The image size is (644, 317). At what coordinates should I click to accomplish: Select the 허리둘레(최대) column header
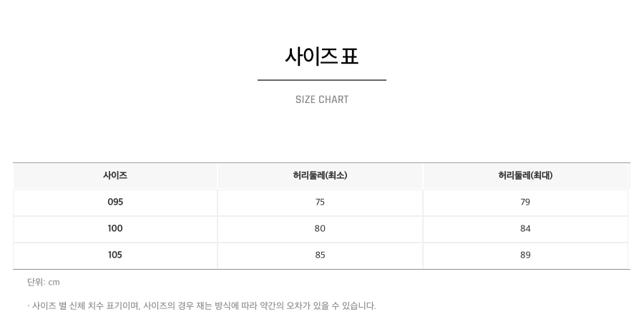coord(525,176)
